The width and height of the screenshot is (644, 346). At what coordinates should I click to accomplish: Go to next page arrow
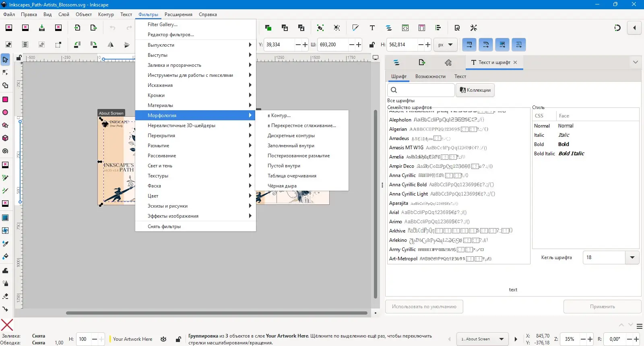pyautogui.click(x=516, y=339)
